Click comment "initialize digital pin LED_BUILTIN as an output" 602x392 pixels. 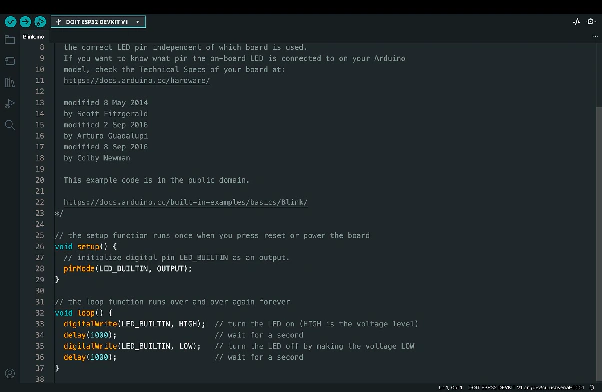[x=176, y=257]
